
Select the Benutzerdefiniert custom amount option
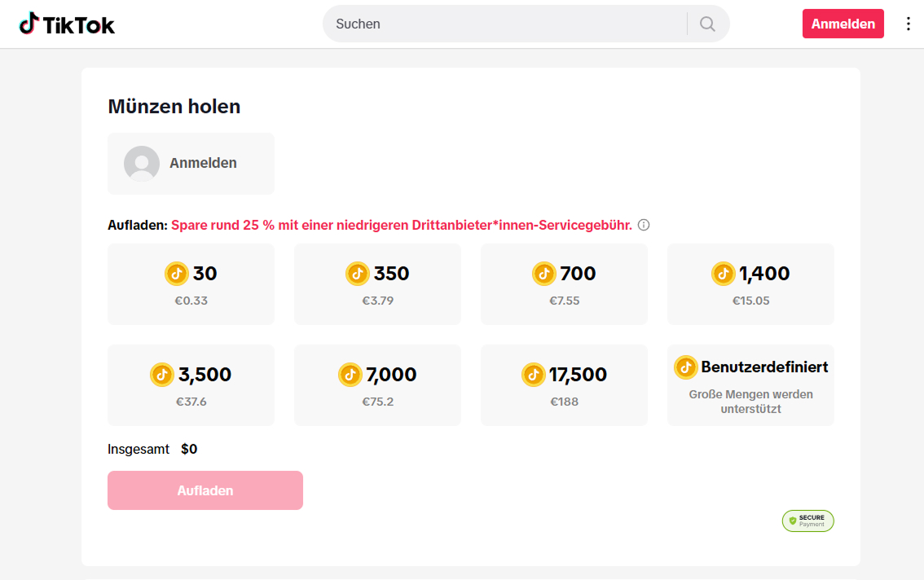point(750,384)
